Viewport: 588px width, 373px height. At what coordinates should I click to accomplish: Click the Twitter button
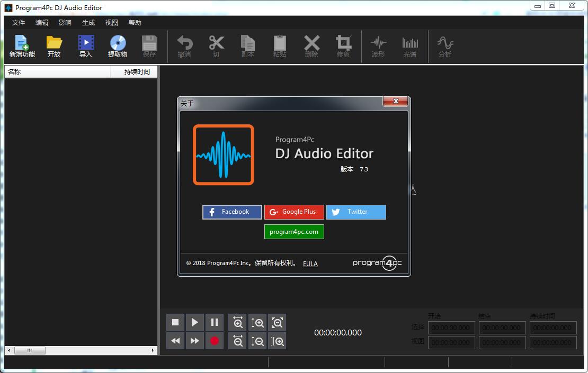pyautogui.click(x=356, y=212)
